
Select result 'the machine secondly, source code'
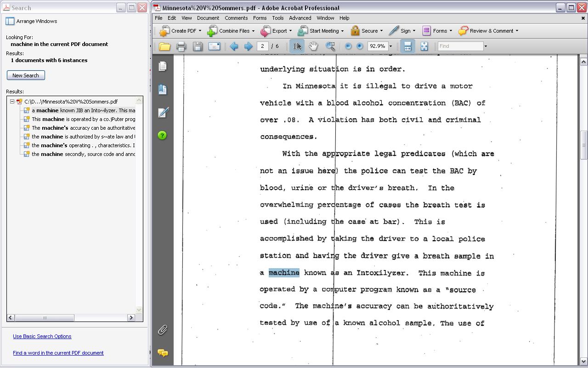click(83, 154)
